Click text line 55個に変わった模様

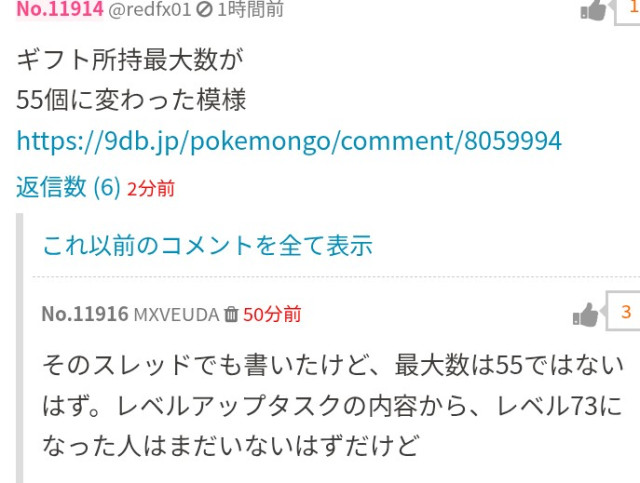click(131, 100)
